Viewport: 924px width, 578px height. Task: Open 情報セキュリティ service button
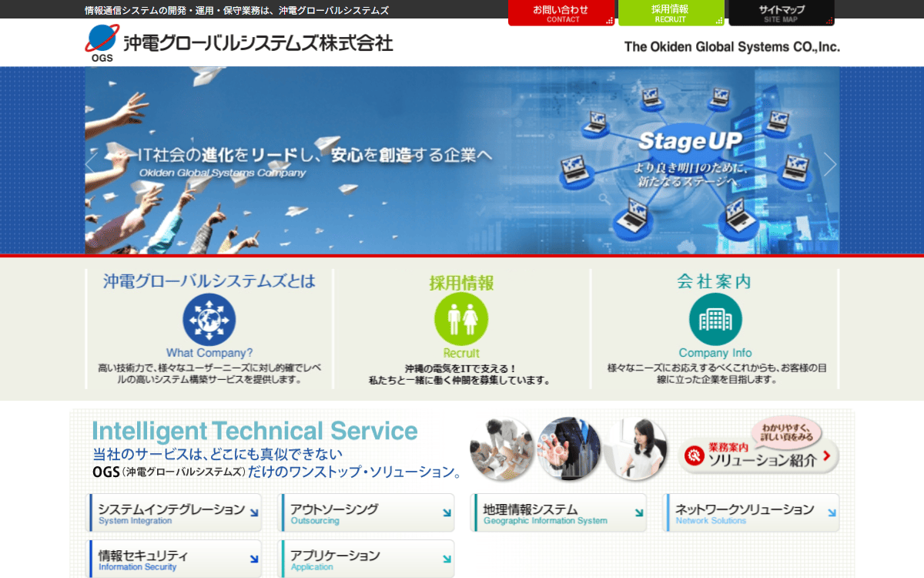pos(176,559)
